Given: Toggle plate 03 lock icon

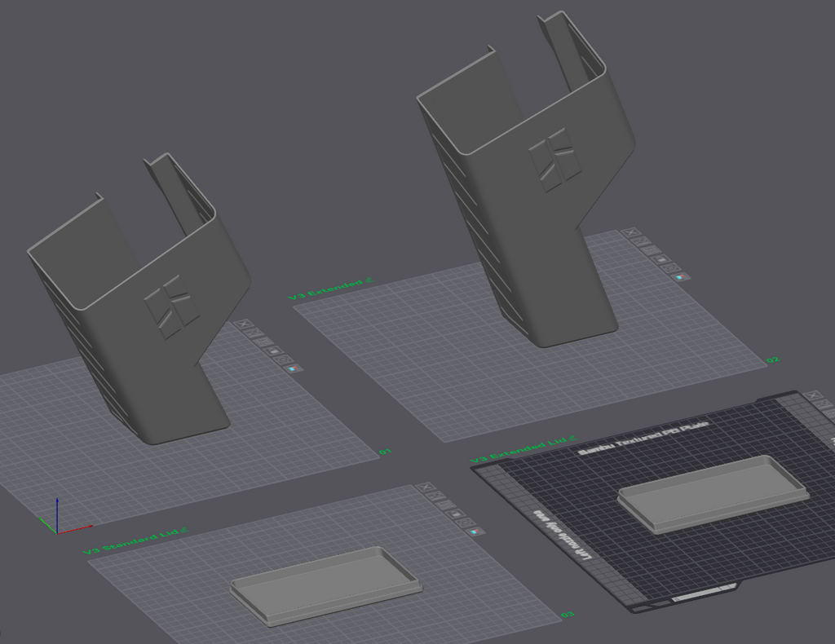Looking at the screenshot, I should click(457, 514).
